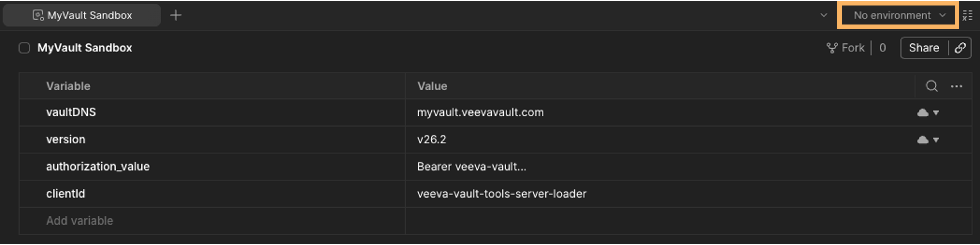Open the three-dot table options menu
The image size is (980, 245).
(956, 86)
